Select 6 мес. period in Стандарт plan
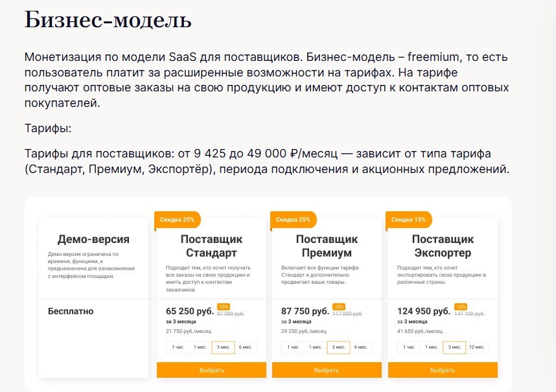Image resolution: width=556 pixels, height=392 pixels. (x=246, y=347)
